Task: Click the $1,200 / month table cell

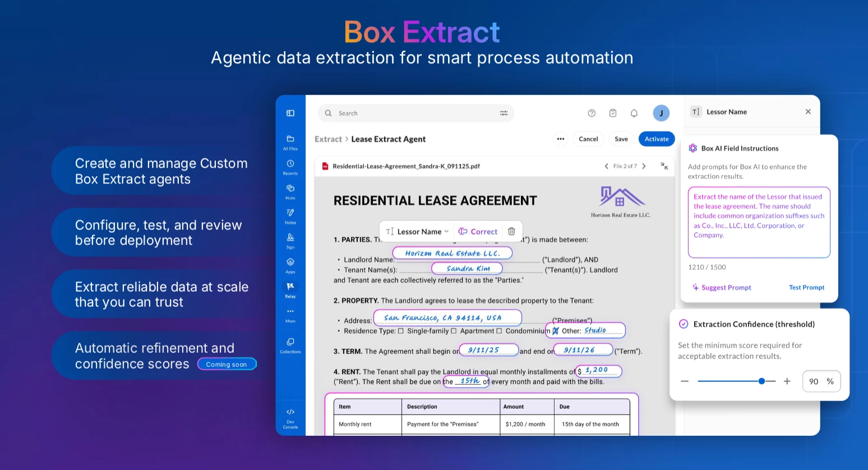Action: pos(528,424)
